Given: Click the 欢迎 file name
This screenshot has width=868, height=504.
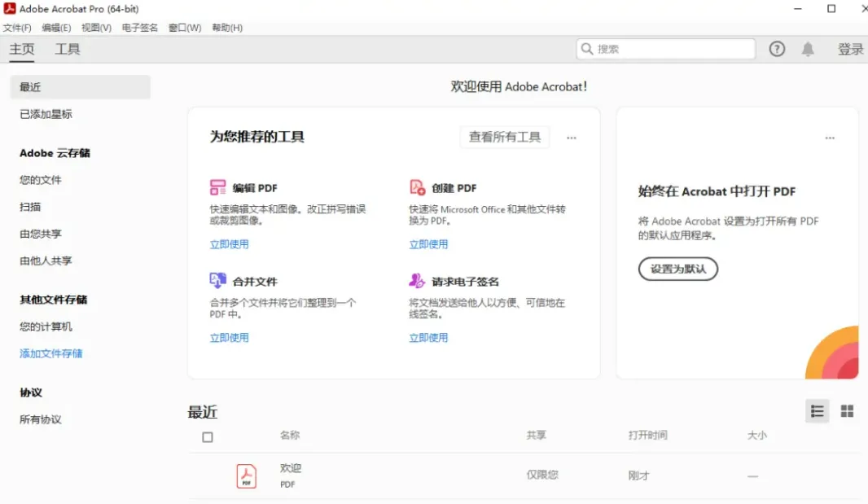Looking at the screenshot, I should coord(291,468).
